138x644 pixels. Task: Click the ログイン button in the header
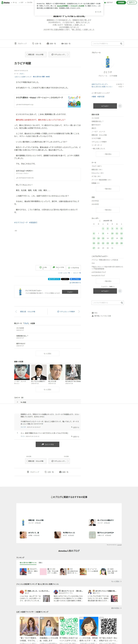click(x=132, y=2)
